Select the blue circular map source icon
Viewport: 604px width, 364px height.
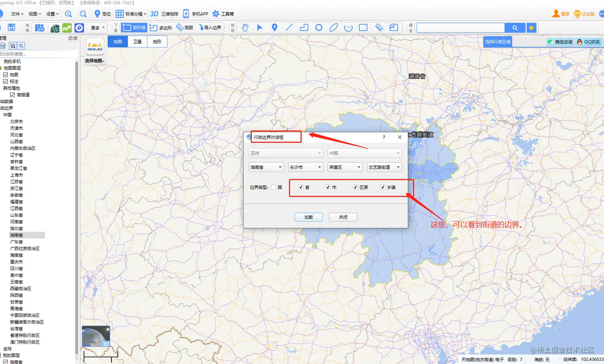(x=79, y=28)
